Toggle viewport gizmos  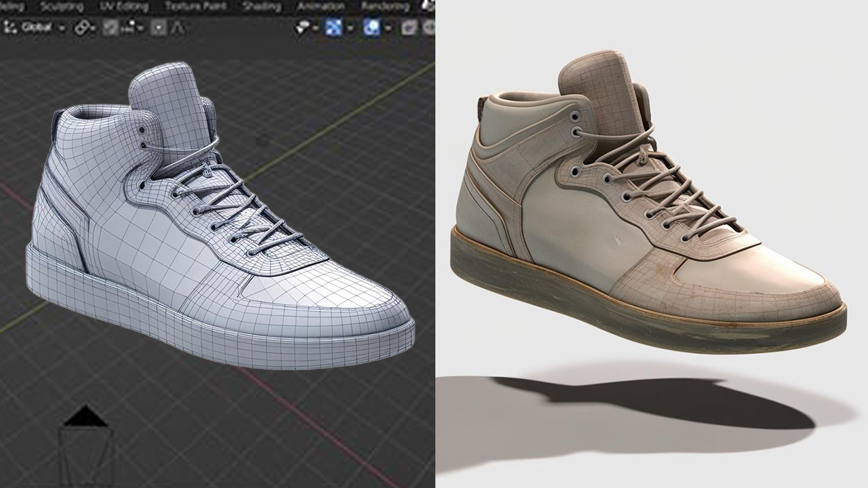(x=334, y=28)
